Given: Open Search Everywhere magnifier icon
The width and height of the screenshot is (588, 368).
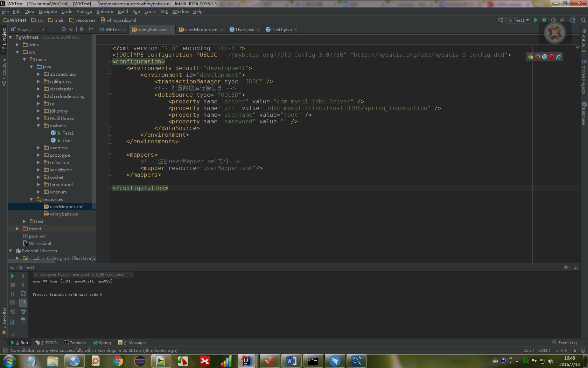Looking at the screenshot, I should click(x=583, y=20).
